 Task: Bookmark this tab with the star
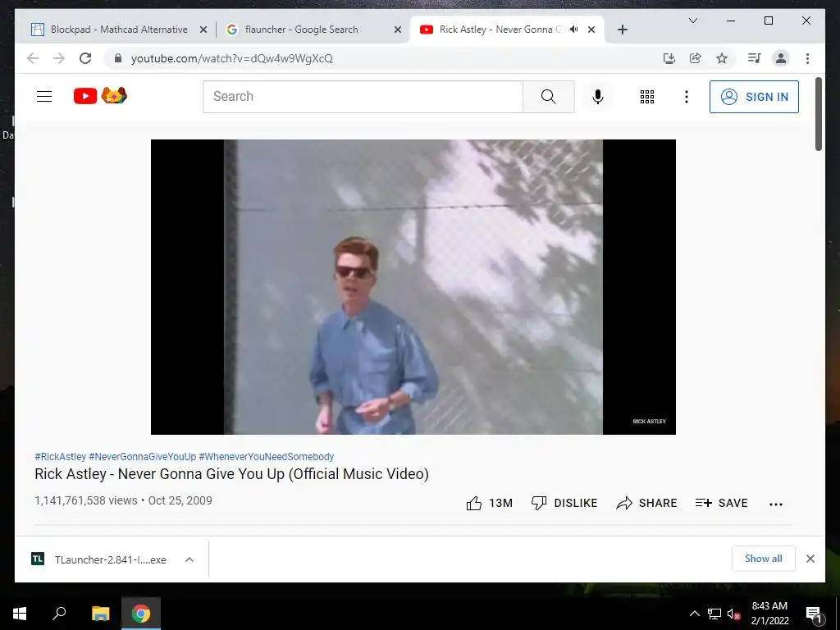(x=722, y=58)
